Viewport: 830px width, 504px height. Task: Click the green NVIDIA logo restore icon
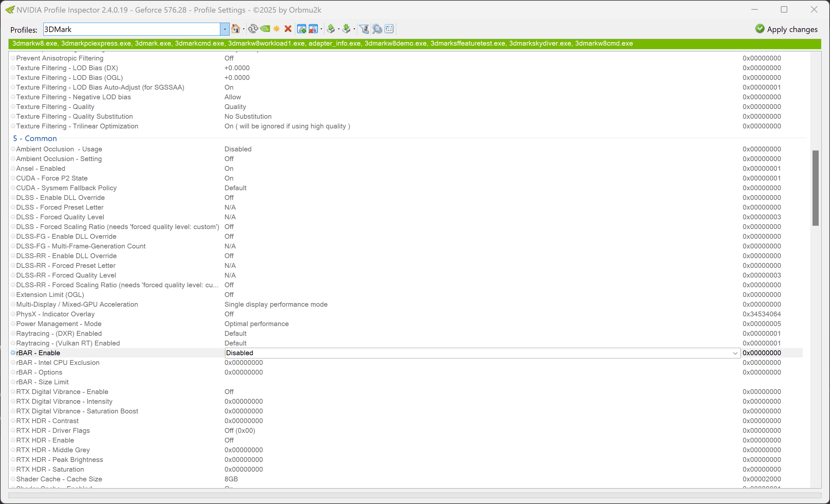pos(265,29)
